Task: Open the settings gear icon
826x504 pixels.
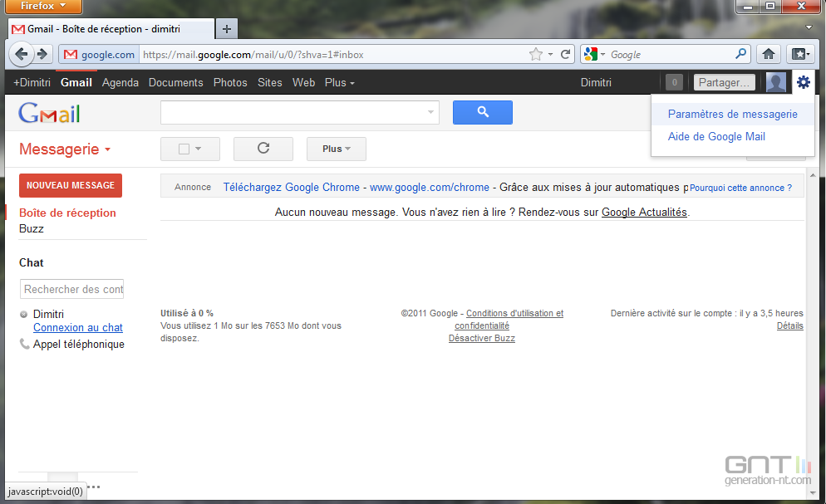Action: point(803,82)
